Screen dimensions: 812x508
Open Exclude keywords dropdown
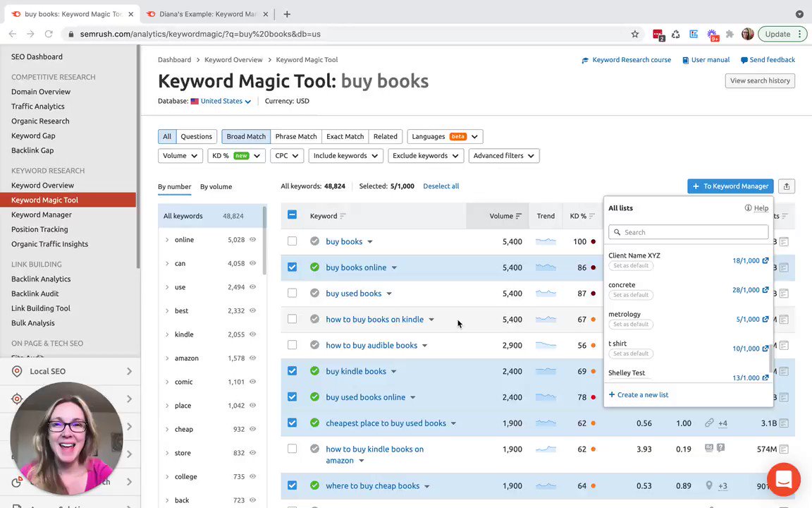coord(426,155)
